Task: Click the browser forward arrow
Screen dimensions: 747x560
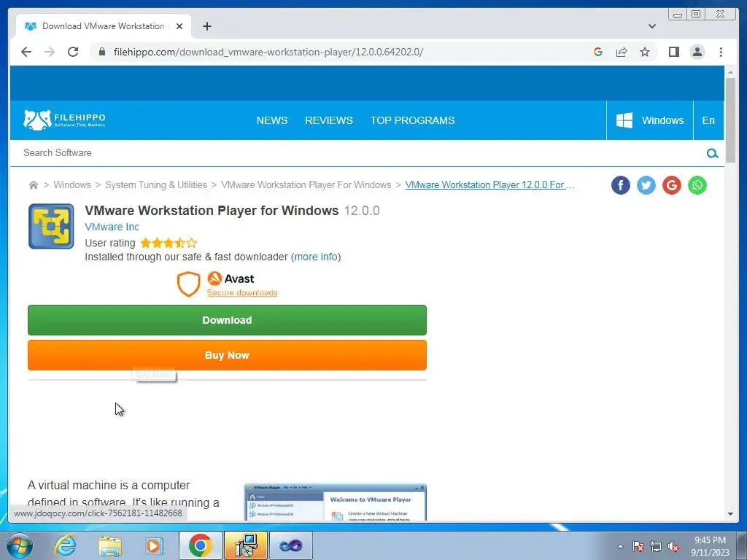Action: 50,52
